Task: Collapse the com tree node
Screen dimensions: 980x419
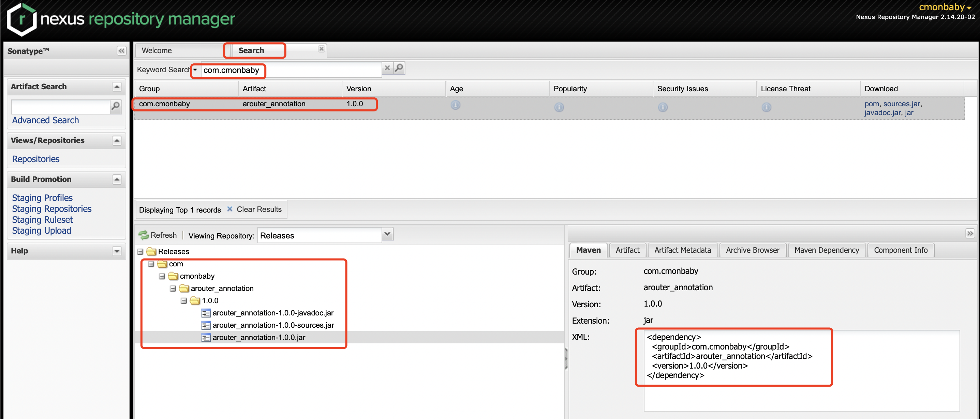Action: (x=151, y=264)
